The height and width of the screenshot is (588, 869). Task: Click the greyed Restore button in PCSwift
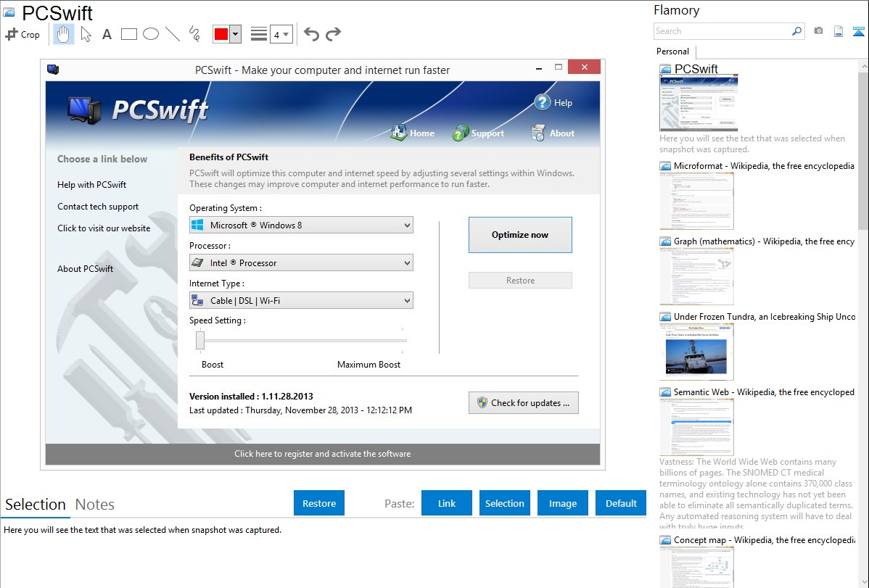coord(520,281)
